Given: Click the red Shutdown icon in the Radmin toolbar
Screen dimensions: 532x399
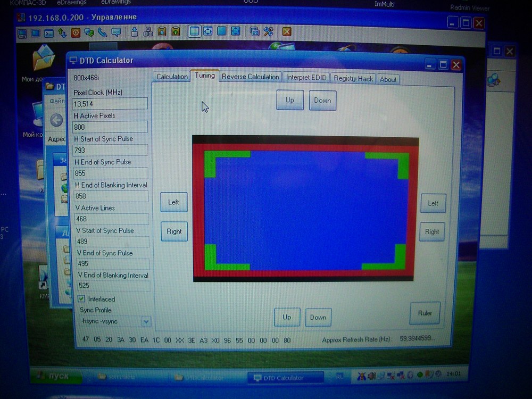Looking at the screenshot, I should (76, 32).
